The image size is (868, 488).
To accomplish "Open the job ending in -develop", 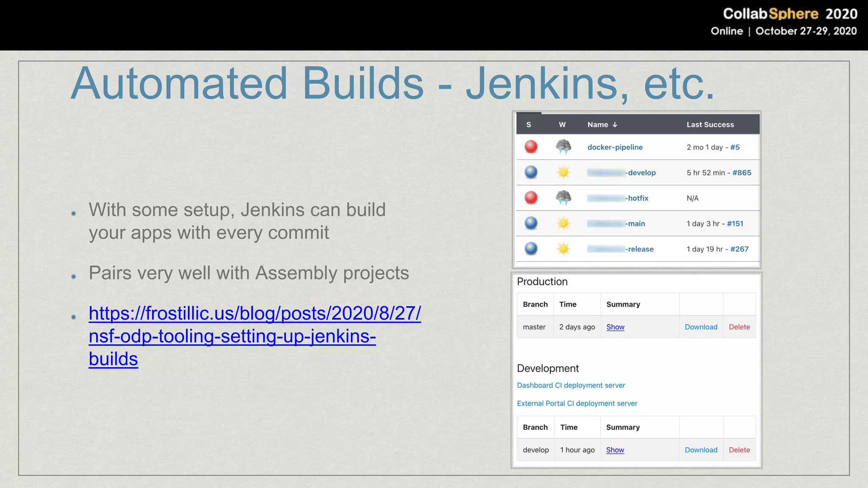I will pos(621,172).
